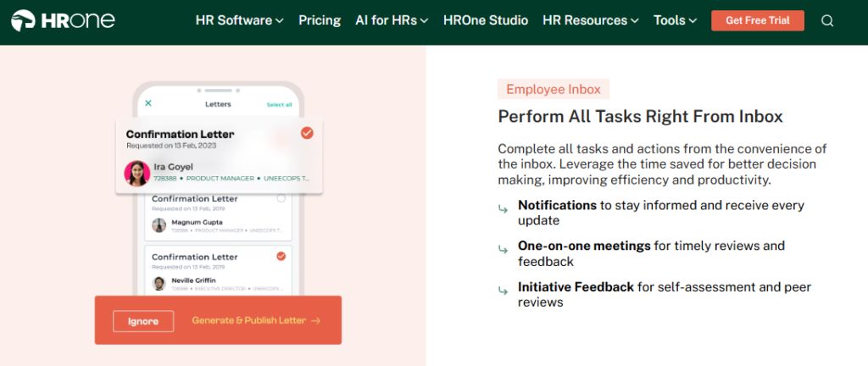
Task: Click the bold Notifications text
Action: point(557,205)
